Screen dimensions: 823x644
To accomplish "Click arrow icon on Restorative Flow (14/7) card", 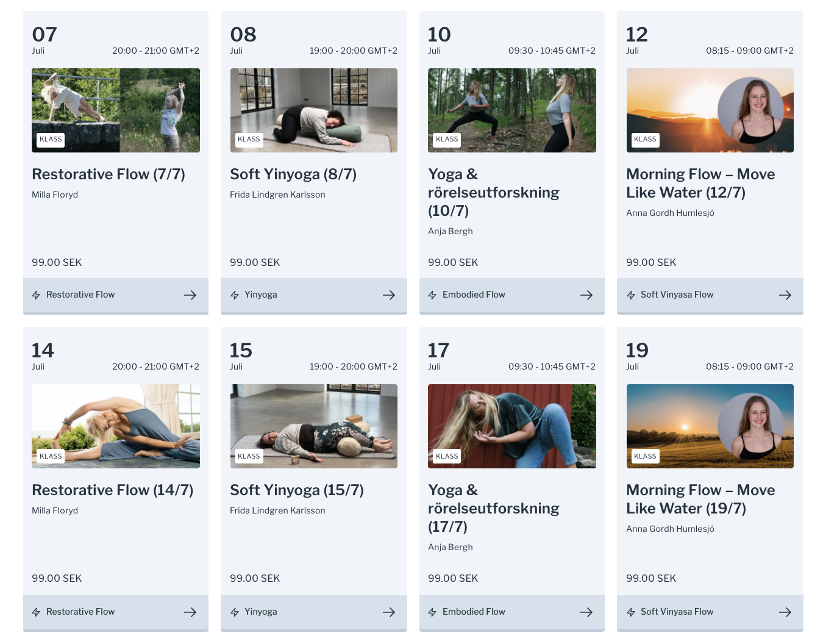I will (x=190, y=612).
